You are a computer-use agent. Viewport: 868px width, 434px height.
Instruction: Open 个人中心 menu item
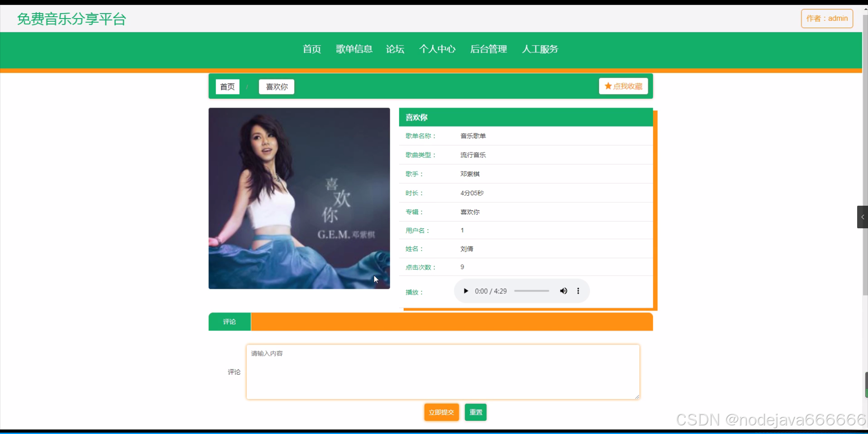pos(437,49)
